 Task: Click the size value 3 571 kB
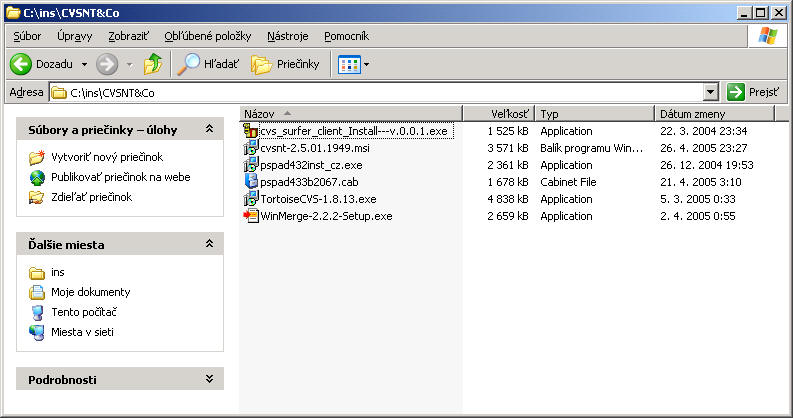[508, 148]
